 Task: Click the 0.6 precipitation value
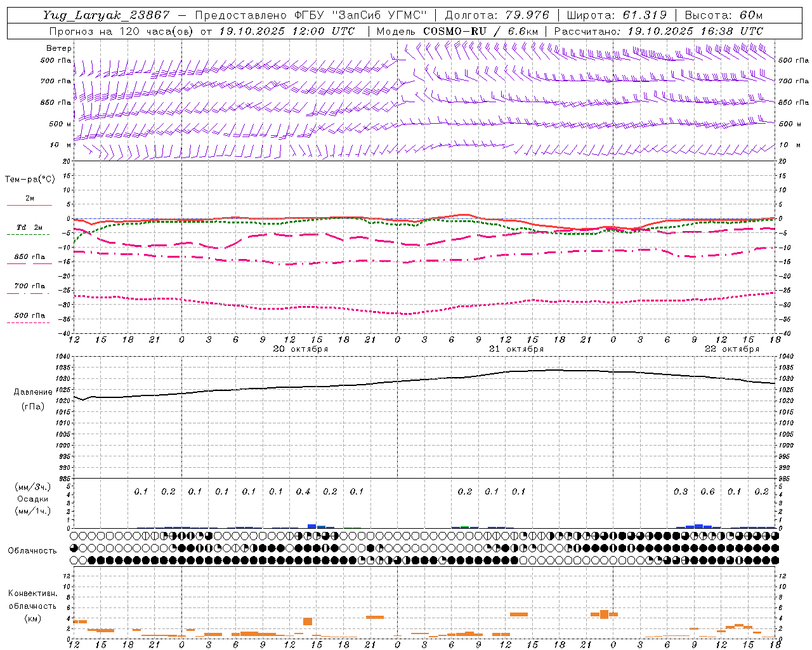point(707,491)
